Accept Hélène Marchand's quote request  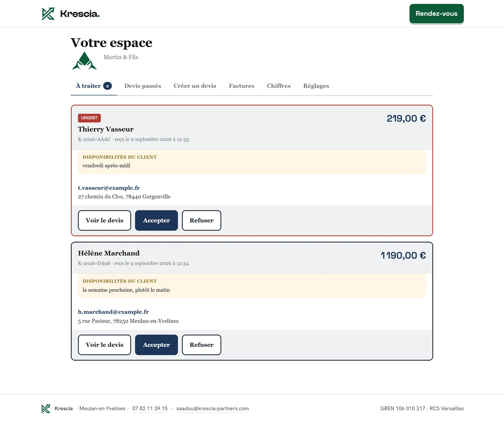coord(157,345)
